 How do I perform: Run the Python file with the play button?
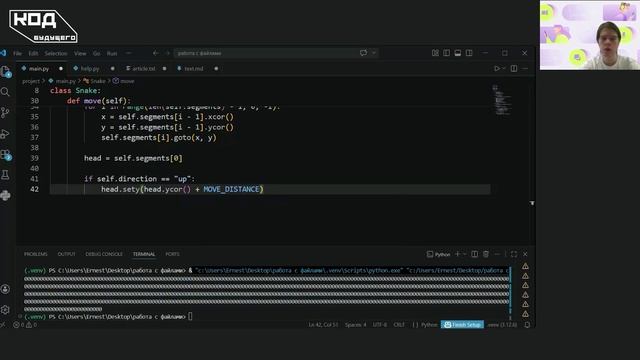[497, 69]
